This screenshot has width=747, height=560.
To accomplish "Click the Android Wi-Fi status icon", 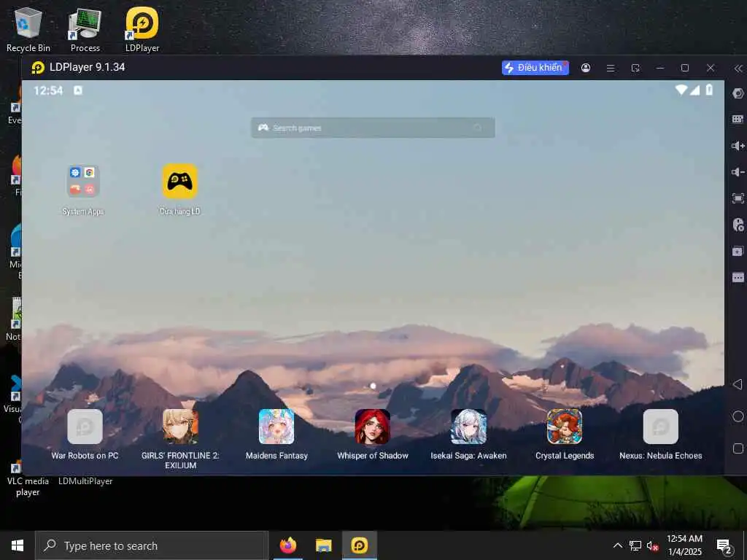I will click(681, 90).
